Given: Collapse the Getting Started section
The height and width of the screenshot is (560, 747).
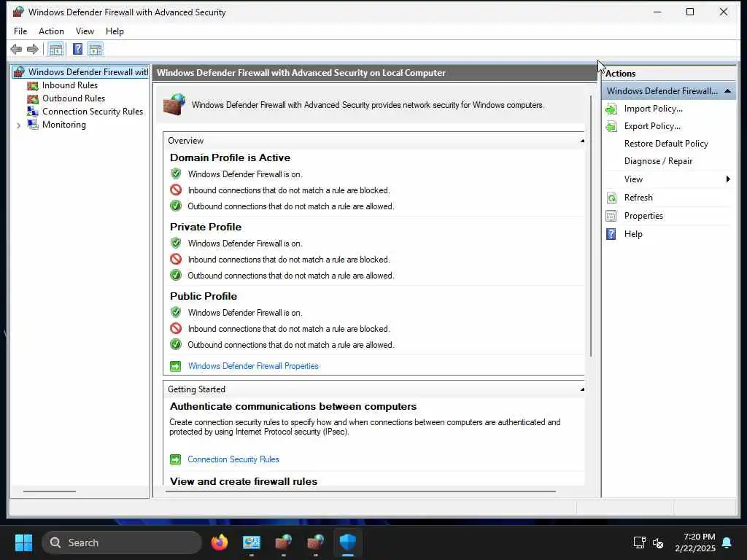Looking at the screenshot, I should point(582,389).
